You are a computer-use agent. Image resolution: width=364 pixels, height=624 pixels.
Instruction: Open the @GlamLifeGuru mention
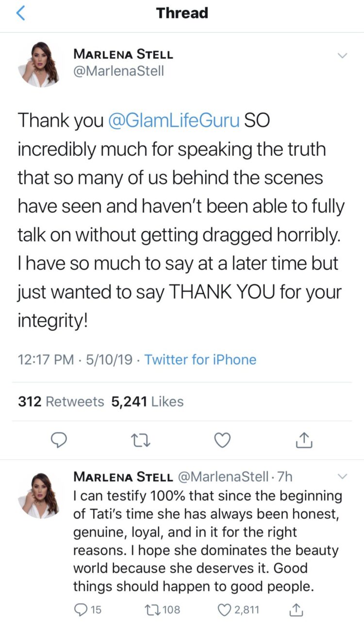173,121
